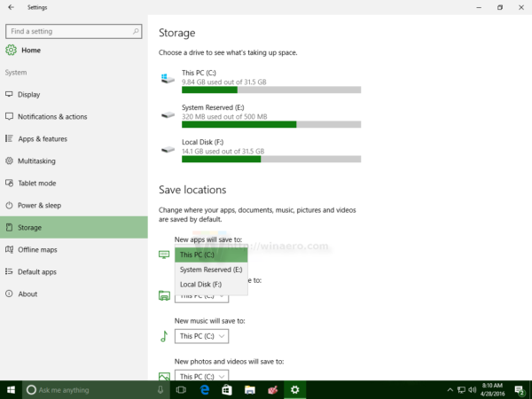Click the new apps keyboard icon
The width and height of the screenshot is (532, 399).
tap(164, 254)
